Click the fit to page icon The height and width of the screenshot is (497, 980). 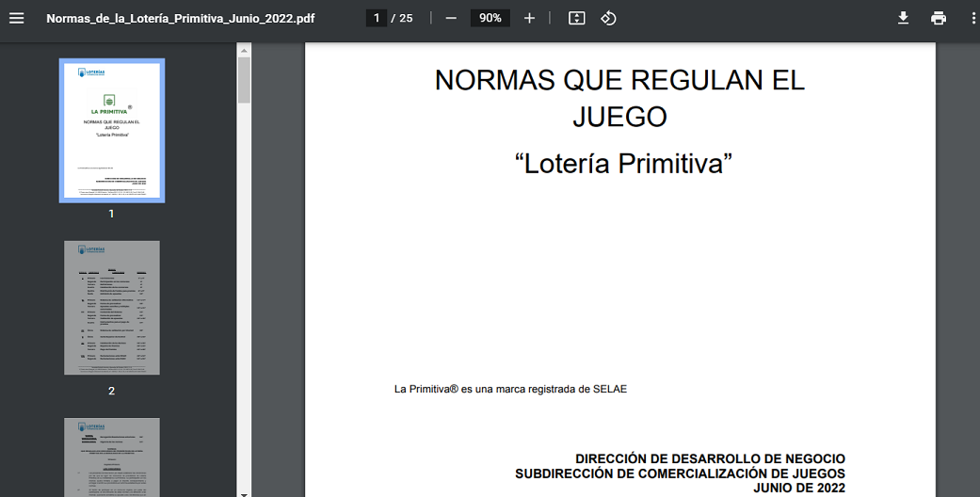tap(576, 18)
